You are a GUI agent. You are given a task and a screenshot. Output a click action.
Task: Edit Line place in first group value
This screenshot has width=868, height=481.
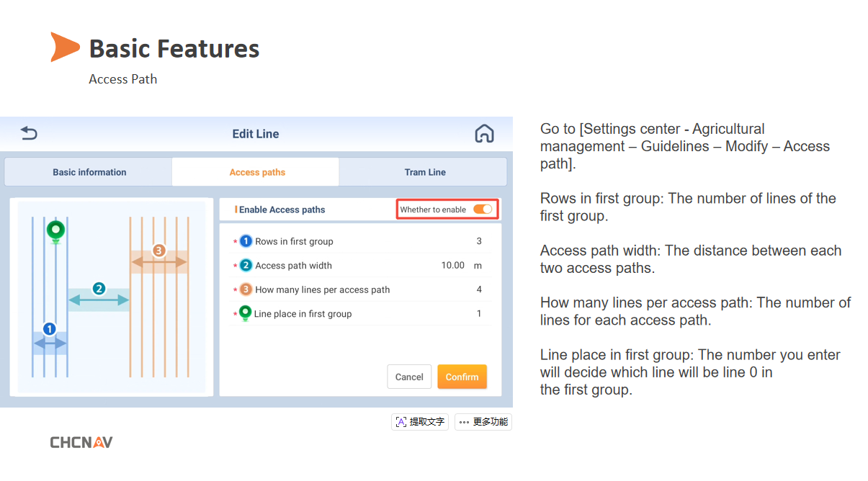click(x=479, y=313)
